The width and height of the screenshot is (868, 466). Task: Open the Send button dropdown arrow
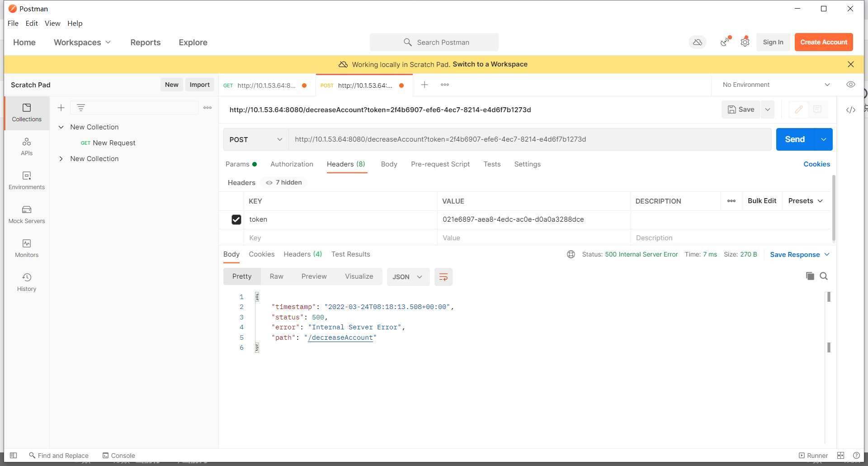(824, 139)
